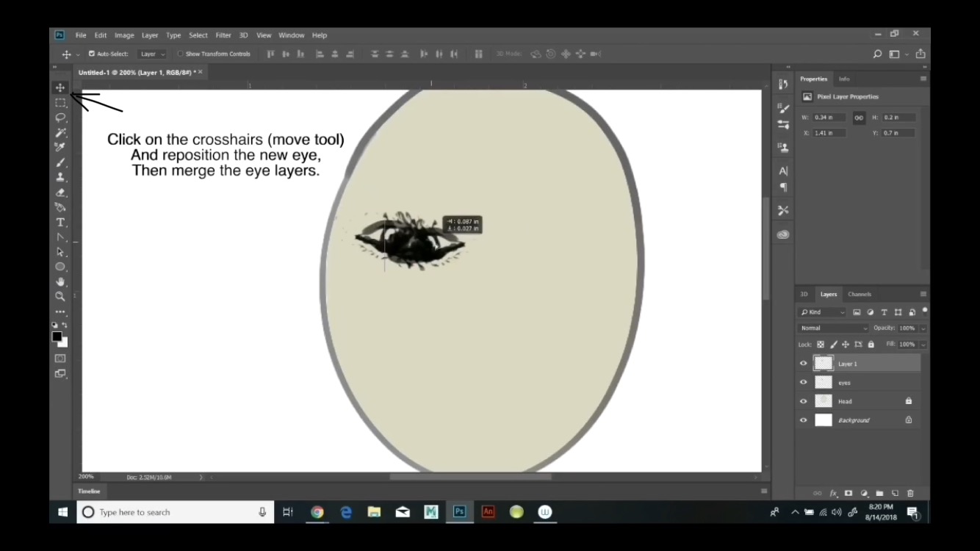Click the foreground color swatch

(57, 337)
